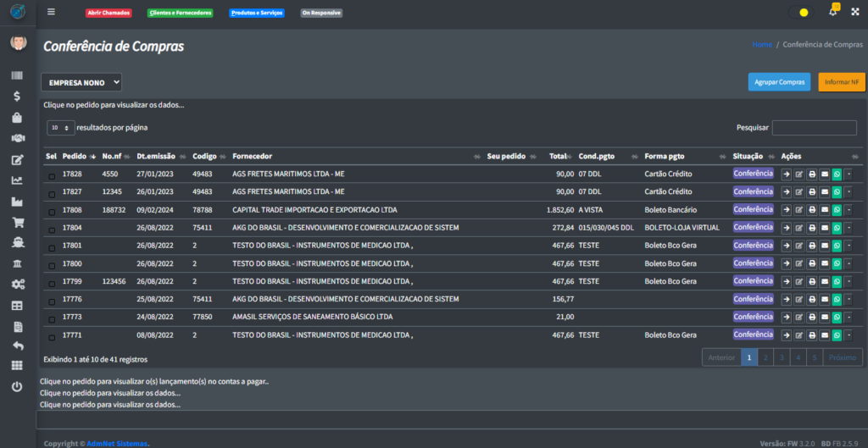Click the Agrupar Compras button
The height and width of the screenshot is (448, 868).
pyautogui.click(x=779, y=82)
